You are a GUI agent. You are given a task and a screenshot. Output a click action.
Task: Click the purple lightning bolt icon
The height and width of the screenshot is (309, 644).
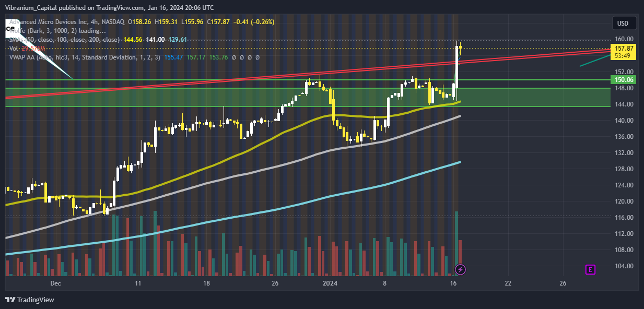coord(461,269)
